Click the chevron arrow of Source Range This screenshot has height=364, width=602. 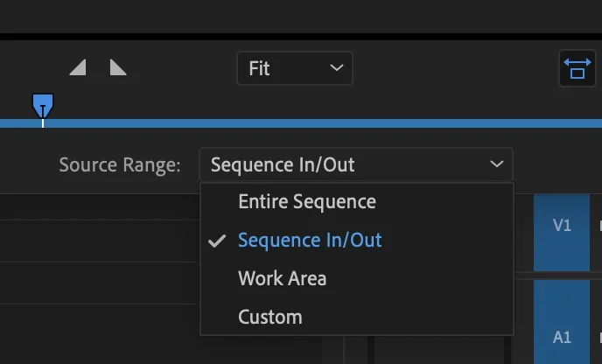point(497,164)
